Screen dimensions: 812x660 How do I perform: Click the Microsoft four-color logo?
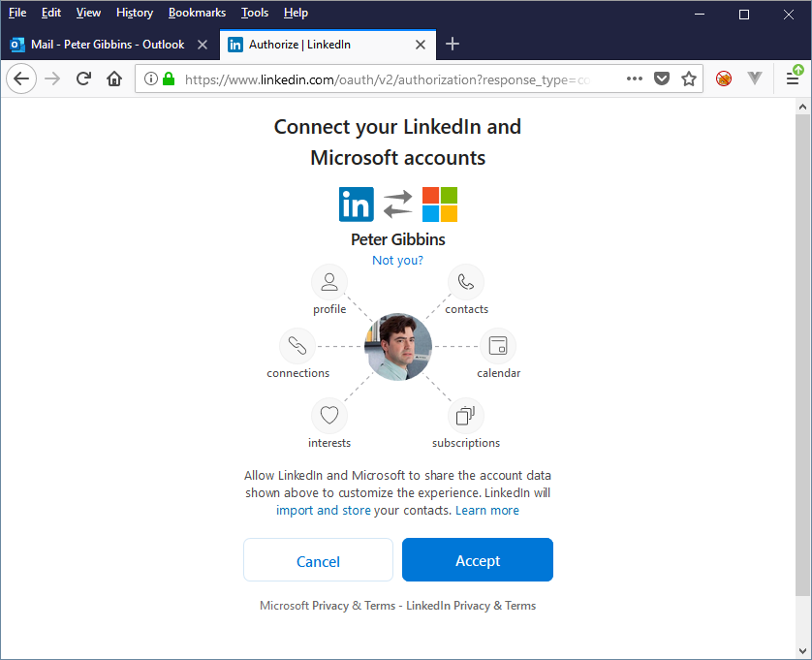coord(440,204)
